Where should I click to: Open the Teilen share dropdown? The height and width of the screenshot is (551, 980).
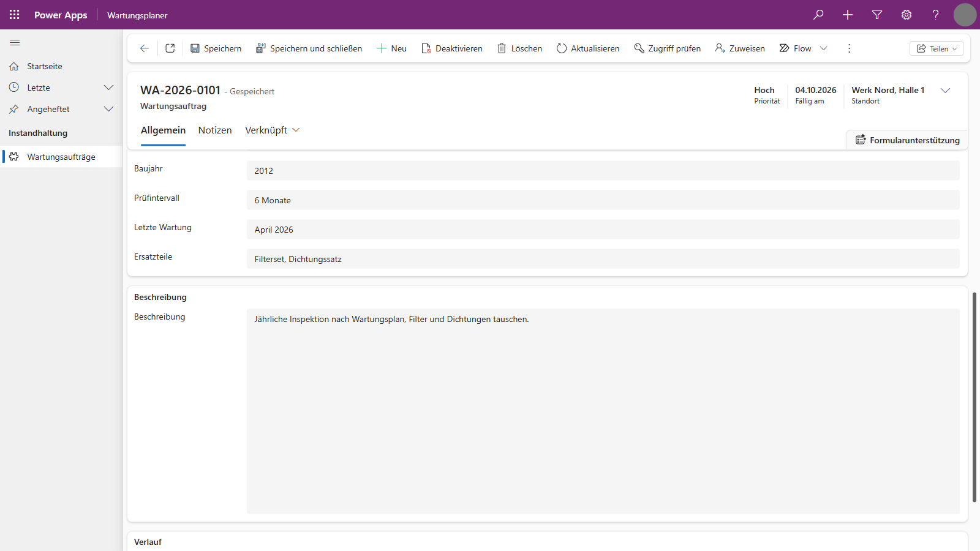click(937, 48)
